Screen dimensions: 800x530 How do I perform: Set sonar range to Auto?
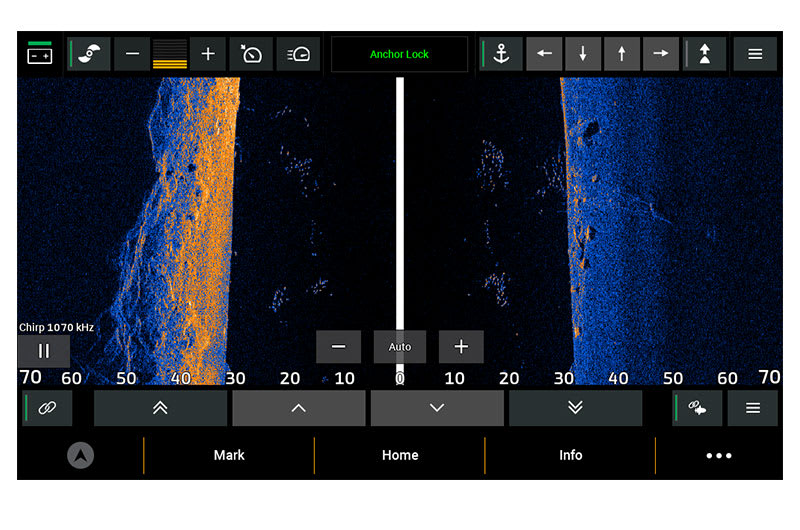pos(400,347)
